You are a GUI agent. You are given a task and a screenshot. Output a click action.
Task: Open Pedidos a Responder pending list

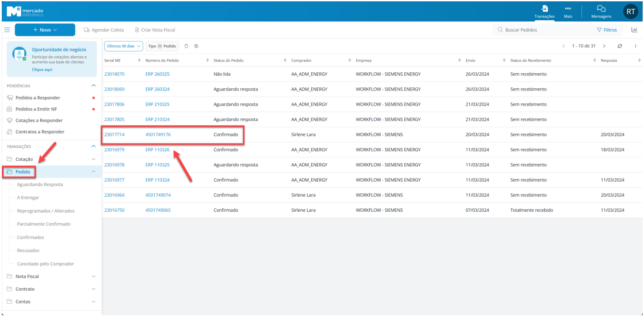coord(38,98)
